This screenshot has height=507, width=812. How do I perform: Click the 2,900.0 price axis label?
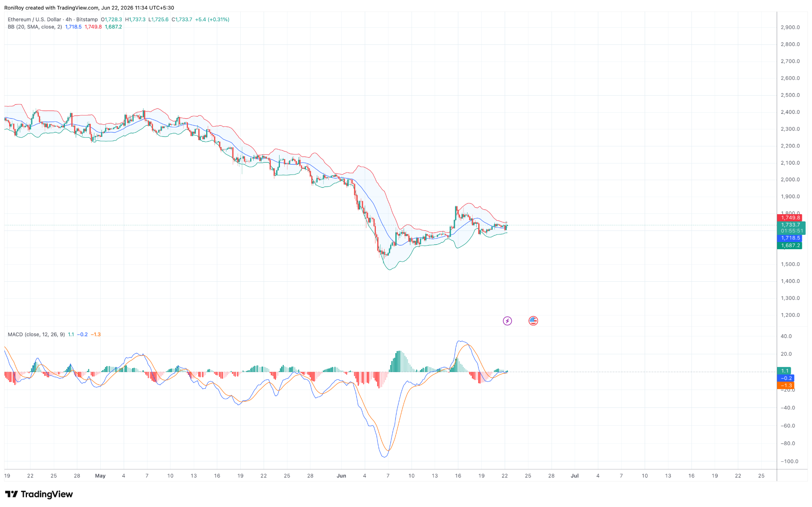(790, 27)
